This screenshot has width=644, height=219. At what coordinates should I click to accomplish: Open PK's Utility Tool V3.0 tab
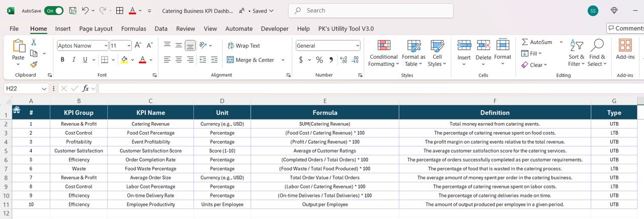click(x=346, y=29)
